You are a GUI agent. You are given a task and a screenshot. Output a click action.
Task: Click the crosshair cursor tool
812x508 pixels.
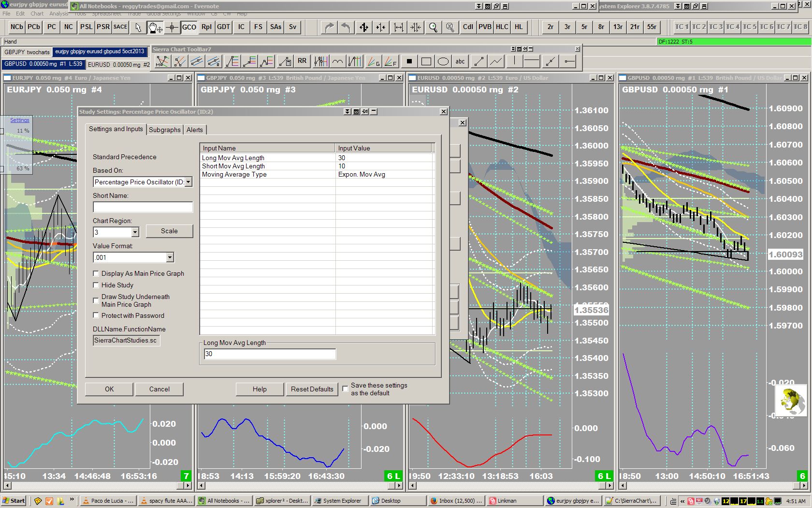[x=172, y=27]
